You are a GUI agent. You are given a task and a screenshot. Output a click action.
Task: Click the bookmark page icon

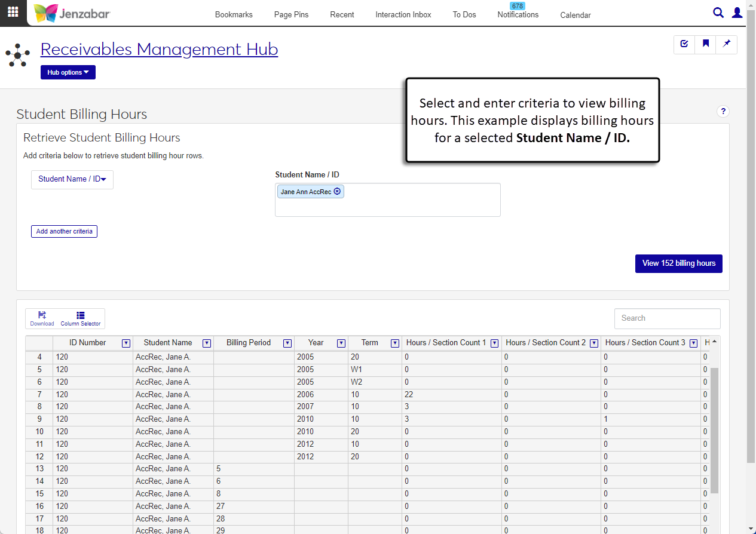[705, 44]
